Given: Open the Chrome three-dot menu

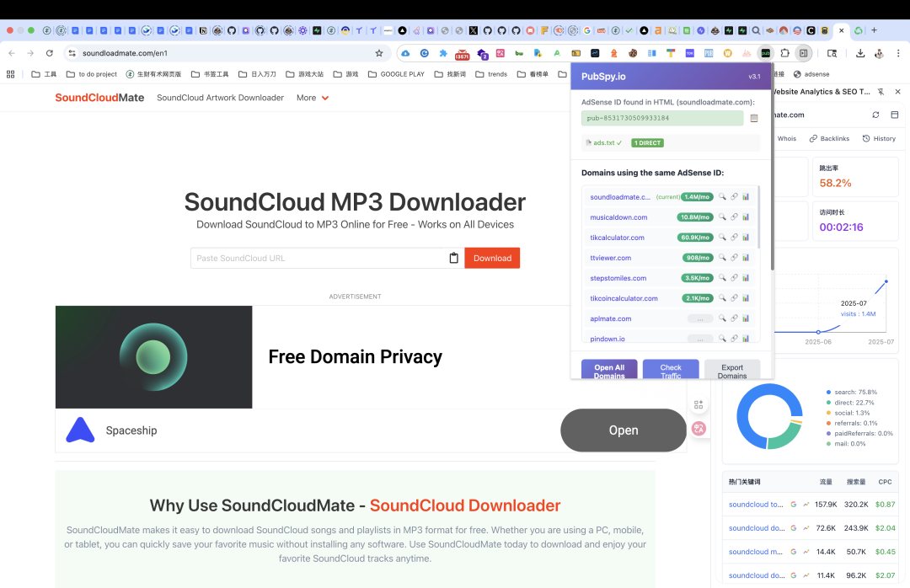Looking at the screenshot, I should [898, 53].
